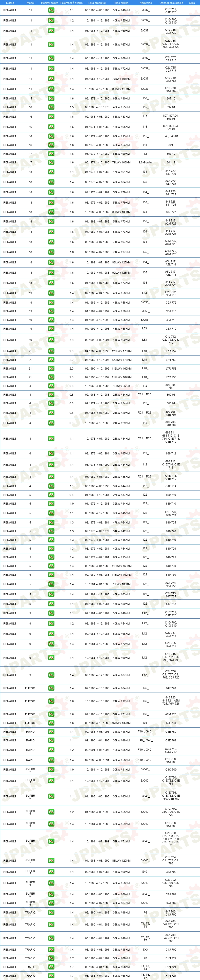The width and height of the screenshot is (200, 980).
Task: Select engine code '847 712'
Action: pos(171,604)
